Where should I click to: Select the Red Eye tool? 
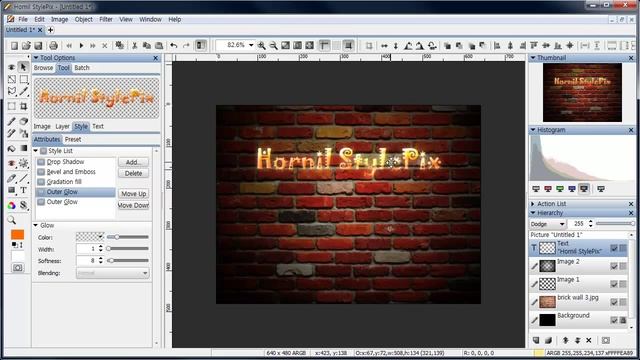point(12,163)
